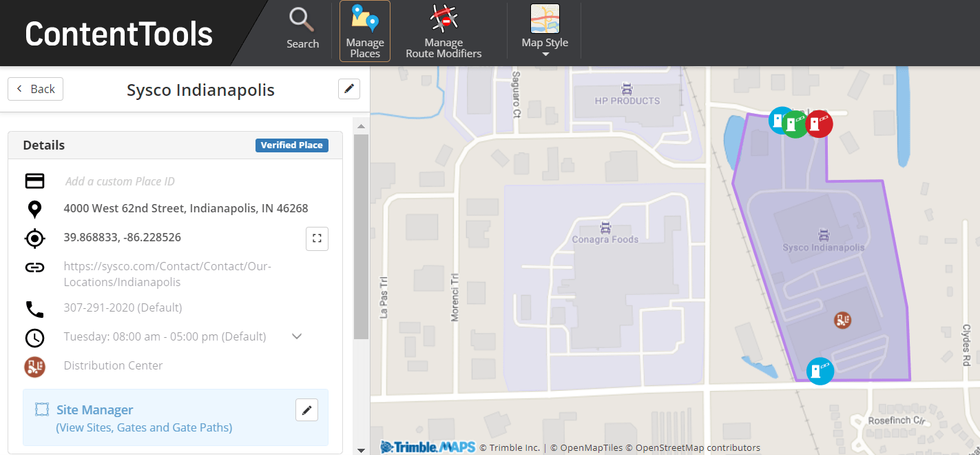
Task: Click the Morenci Trl street label
Action: pyautogui.click(x=455, y=297)
